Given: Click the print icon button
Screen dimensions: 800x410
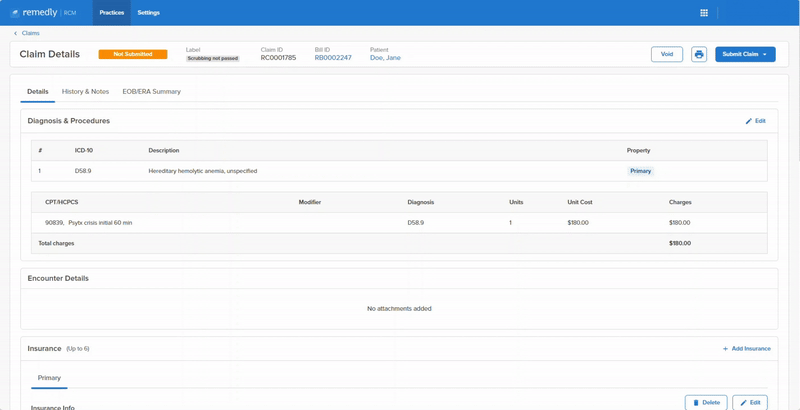Looking at the screenshot, I should pyautogui.click(x=699, y=54).
